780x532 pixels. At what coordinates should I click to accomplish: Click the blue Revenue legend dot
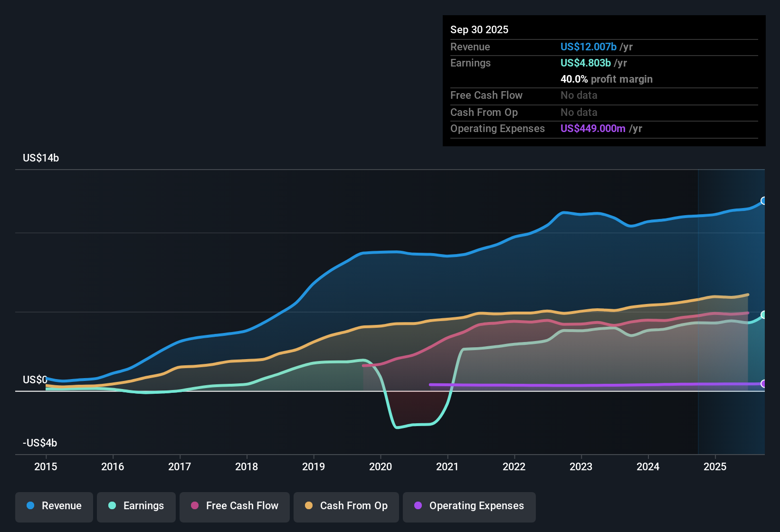30,506
